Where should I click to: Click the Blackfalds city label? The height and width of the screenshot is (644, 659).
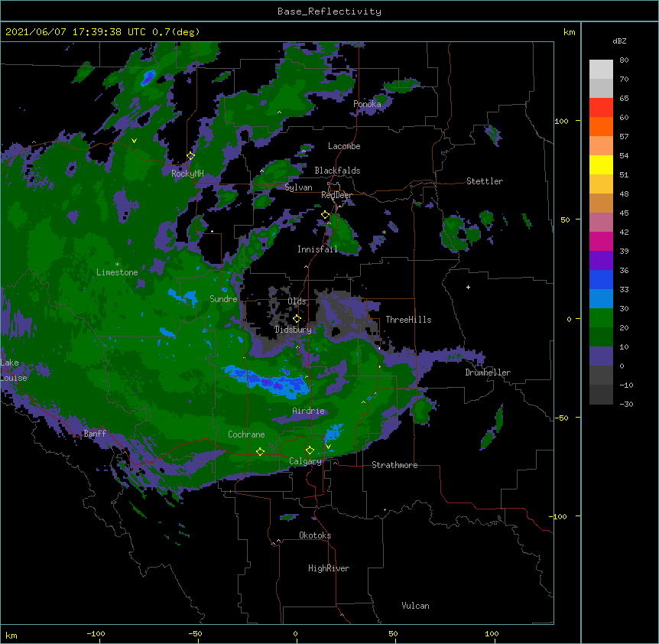click(x=337, y=171)
